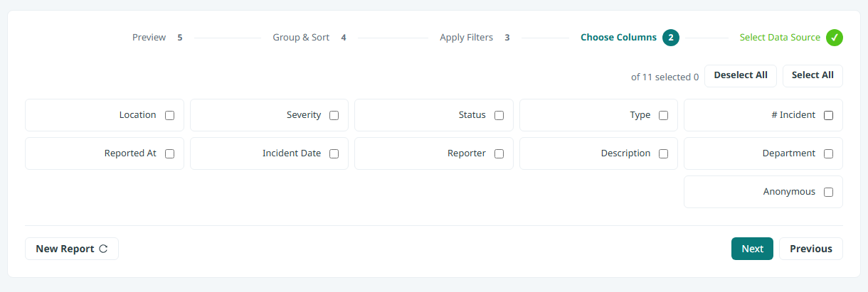Image resolution: width=868 pixels, height=292 pixels.
Task: Click the Reporter column label
Action: pos(467,153)
